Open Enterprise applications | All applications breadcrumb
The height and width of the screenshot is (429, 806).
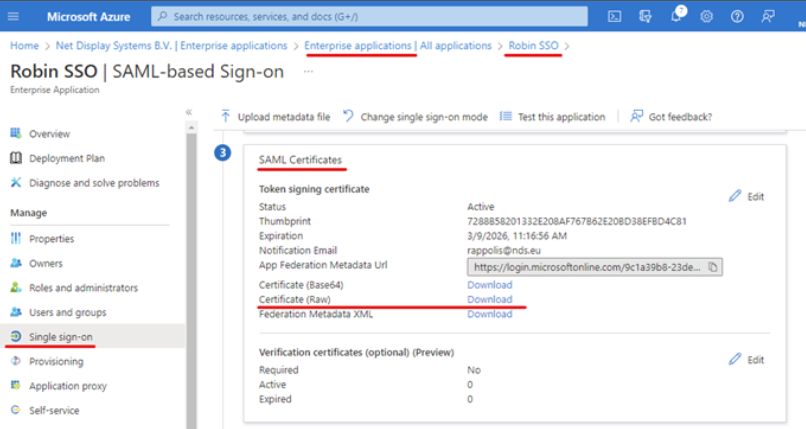(398, 46)
